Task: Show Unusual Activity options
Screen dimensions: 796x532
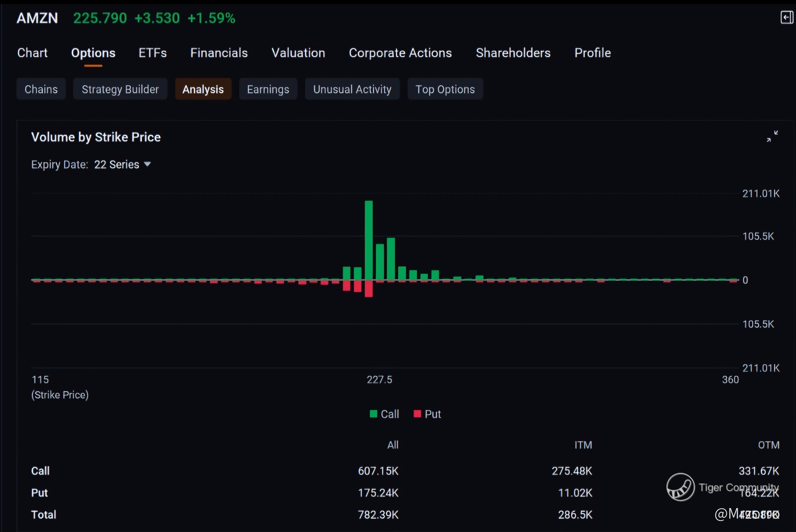Action: point(352,89)
